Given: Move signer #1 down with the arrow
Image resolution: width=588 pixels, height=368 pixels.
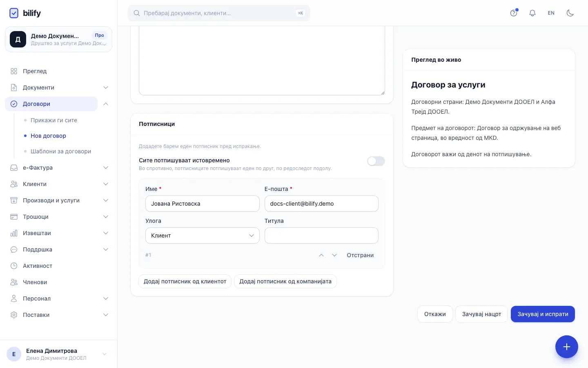Looking at the screenshot, I should coord(334,255).
